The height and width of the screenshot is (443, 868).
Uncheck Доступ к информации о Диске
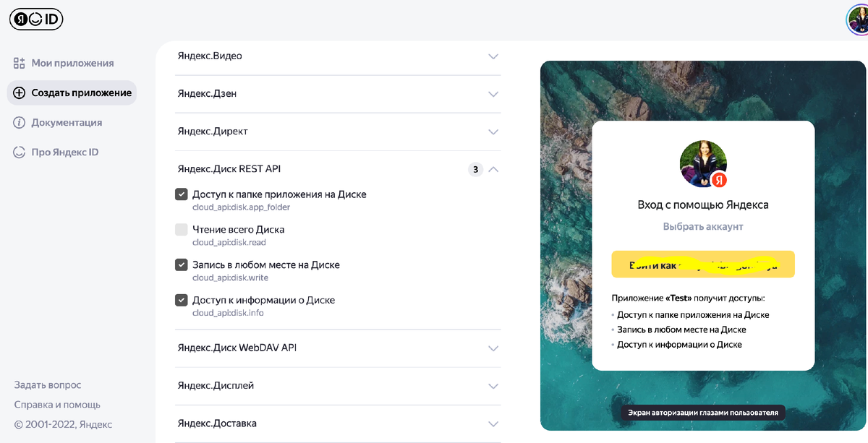(182, 300)
